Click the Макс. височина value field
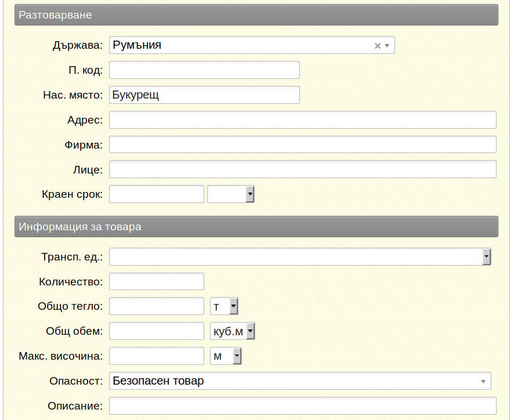The image size is (510, 420). 157,356
